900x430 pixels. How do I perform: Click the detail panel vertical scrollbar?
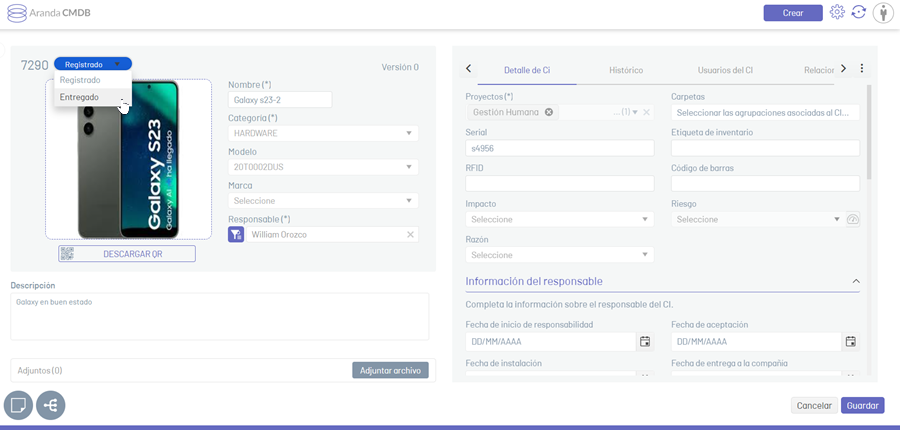click(x=870, y=132)
